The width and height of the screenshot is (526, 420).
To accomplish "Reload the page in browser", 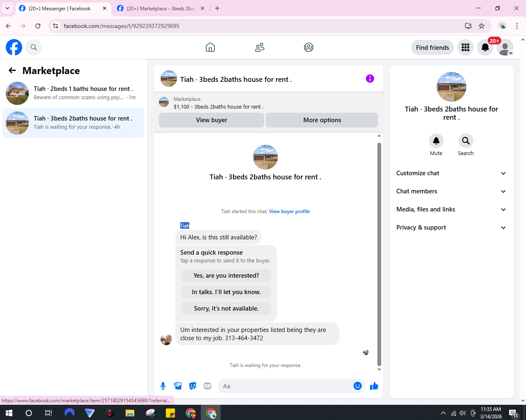I will coord(38,26).
